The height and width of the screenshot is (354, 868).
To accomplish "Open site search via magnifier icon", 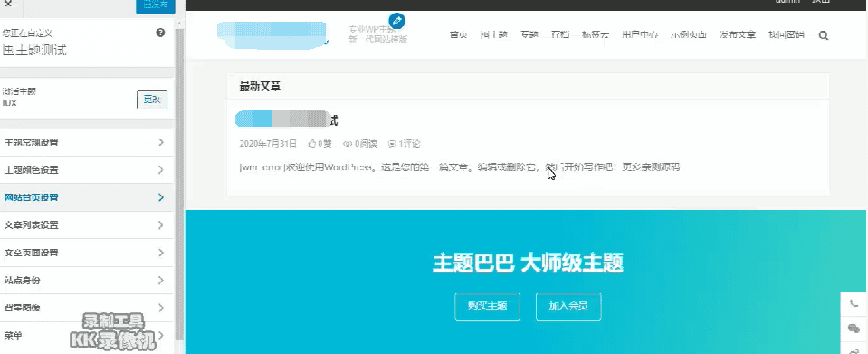I will 823,36.
